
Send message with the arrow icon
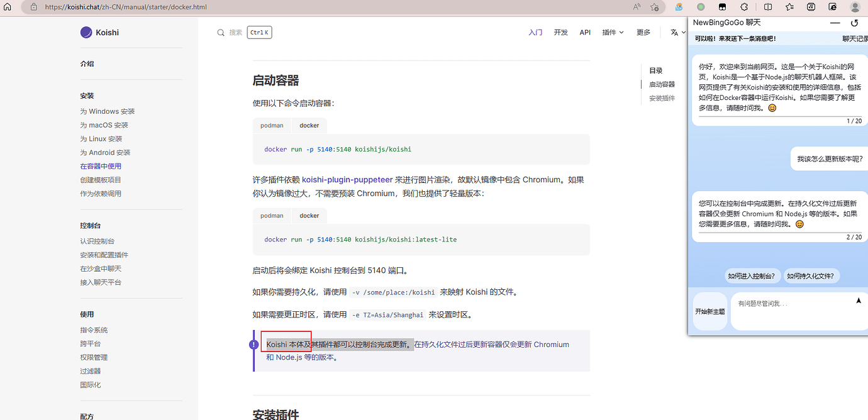[x=859, y=301]
